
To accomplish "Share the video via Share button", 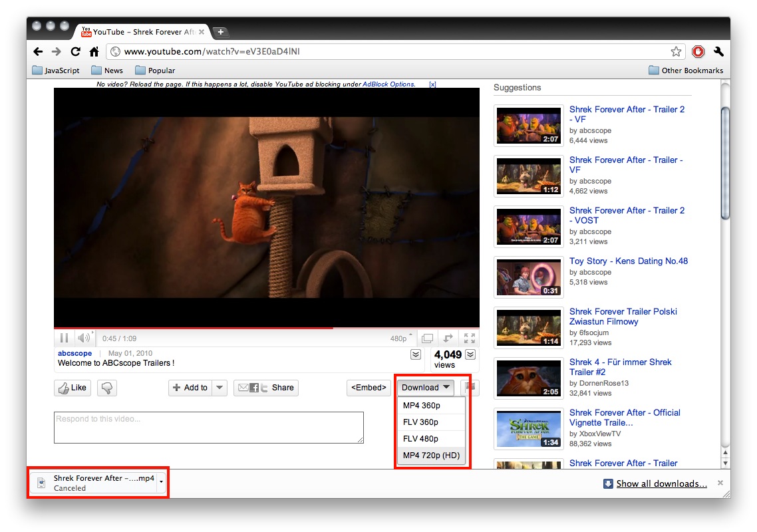I will 266,388.
